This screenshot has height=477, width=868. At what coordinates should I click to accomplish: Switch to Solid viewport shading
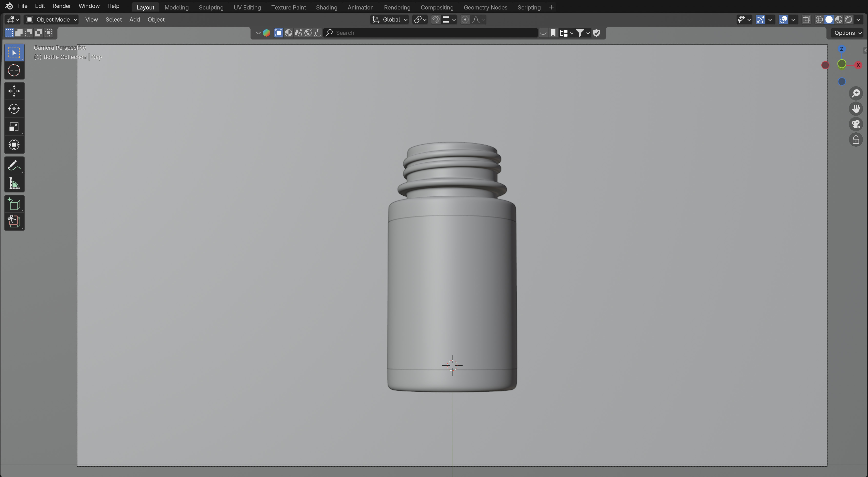(x=829, y=19)
